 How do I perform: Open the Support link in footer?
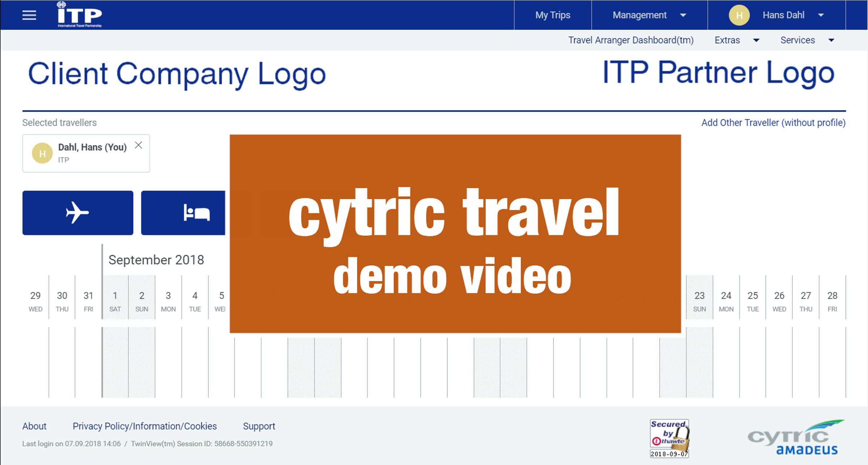(x=259, y=426)
